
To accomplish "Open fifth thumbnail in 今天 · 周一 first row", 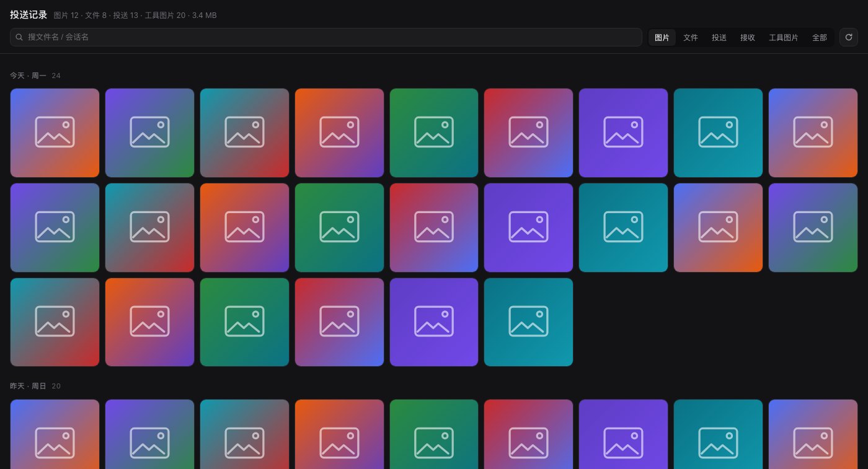I will [x=434, y=133].
